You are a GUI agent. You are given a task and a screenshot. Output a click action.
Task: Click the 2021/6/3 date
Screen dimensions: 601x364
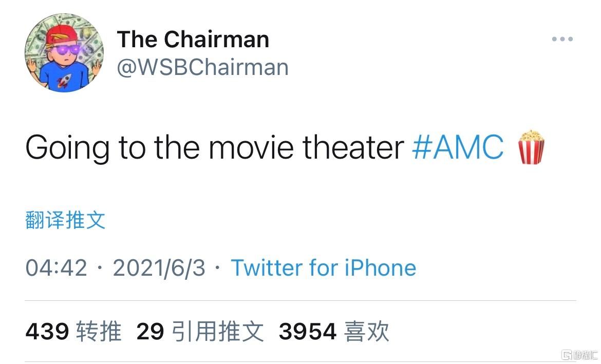(159, 267)
